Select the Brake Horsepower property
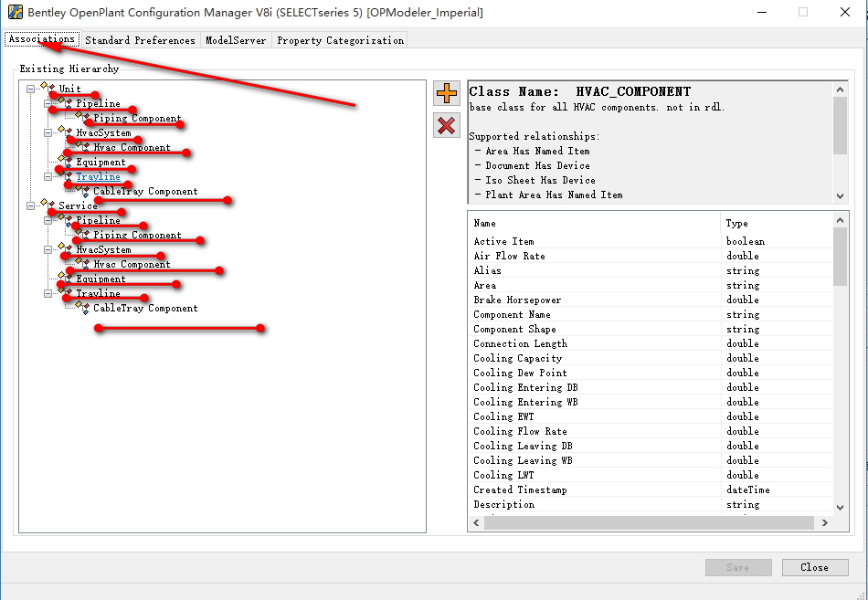 click(x=651, y=300)
